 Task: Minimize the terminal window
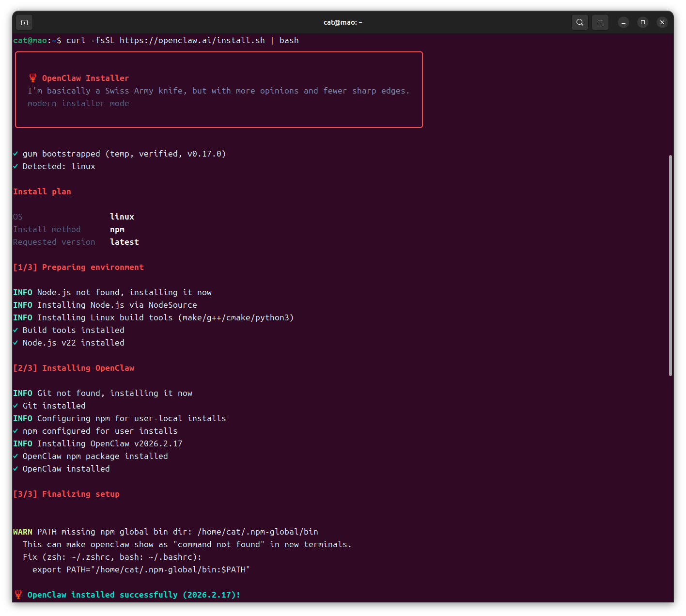[x=624, y=22]
